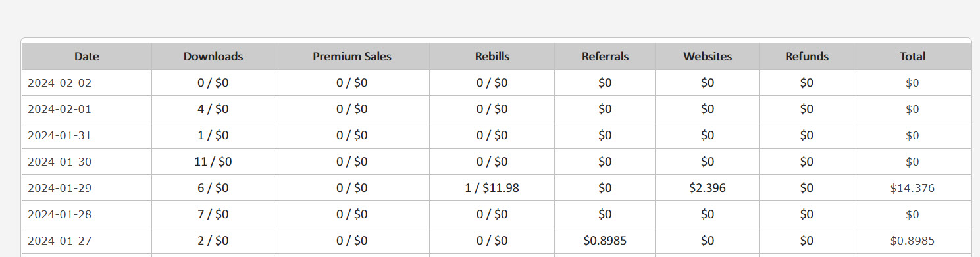Click the Date column header
Viewport: 980px width, 257px height.
click(87, 57)
